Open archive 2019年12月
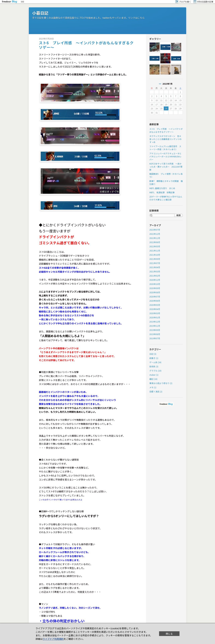 pos(155,322)
